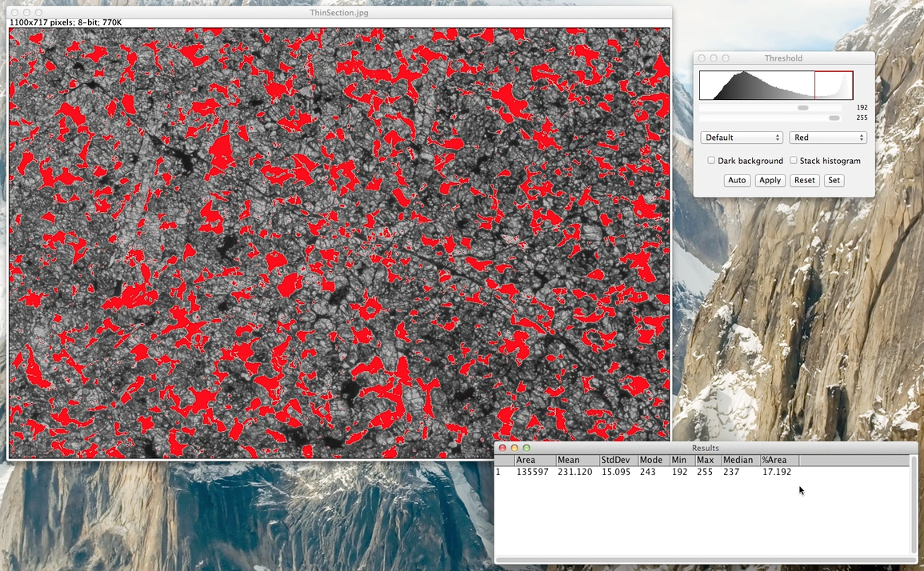Apply the current threshold

coord(770,180)
